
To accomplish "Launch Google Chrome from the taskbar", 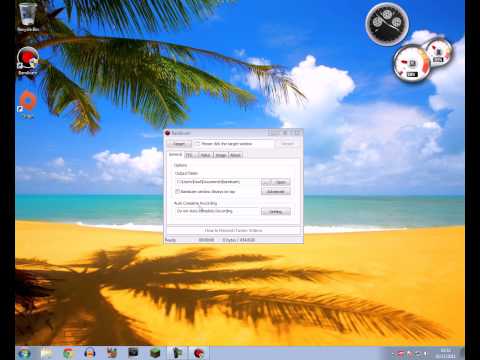I will [x=68, y=353].
